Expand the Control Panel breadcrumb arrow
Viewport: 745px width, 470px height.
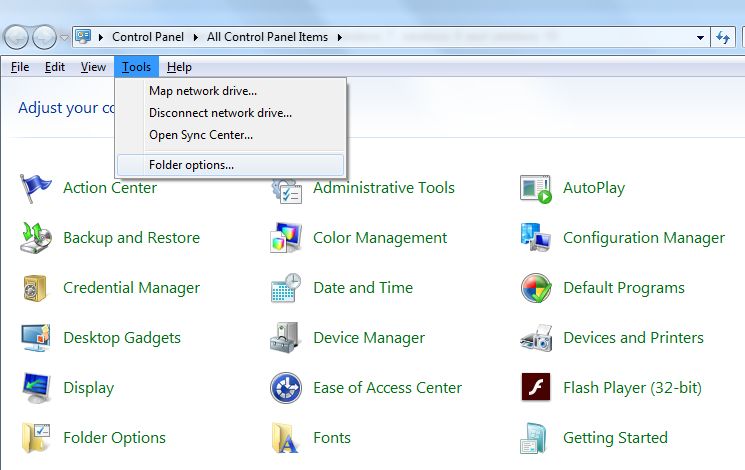[x=199, y=37]
